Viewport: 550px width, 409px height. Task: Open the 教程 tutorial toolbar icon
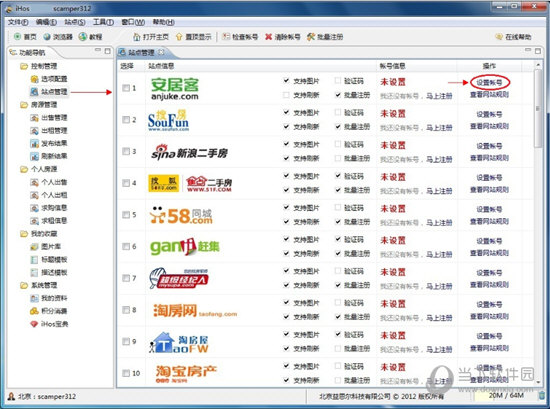(x=83, y=36)
